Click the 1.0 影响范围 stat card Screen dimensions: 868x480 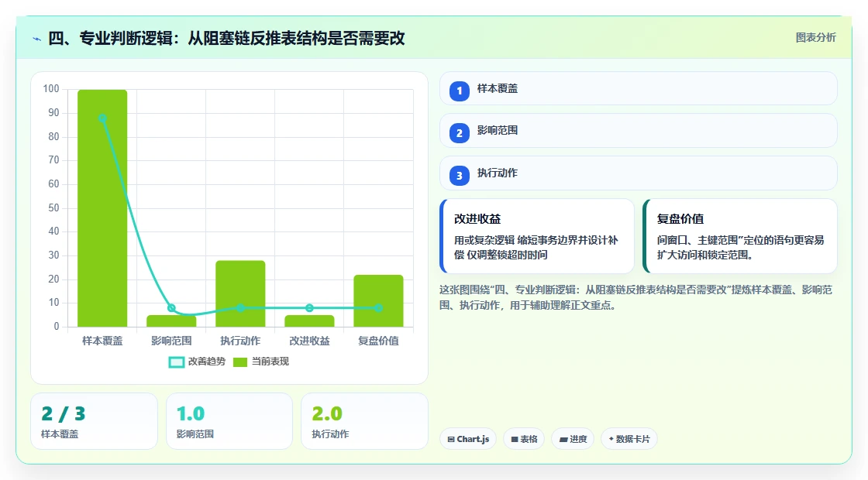click(229, 421)
